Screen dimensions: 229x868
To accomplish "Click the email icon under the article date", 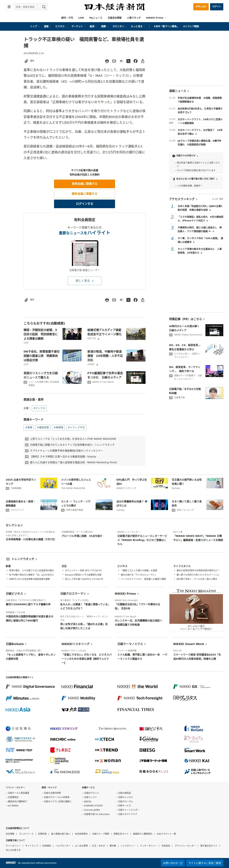I will click(x=114, y=61).
